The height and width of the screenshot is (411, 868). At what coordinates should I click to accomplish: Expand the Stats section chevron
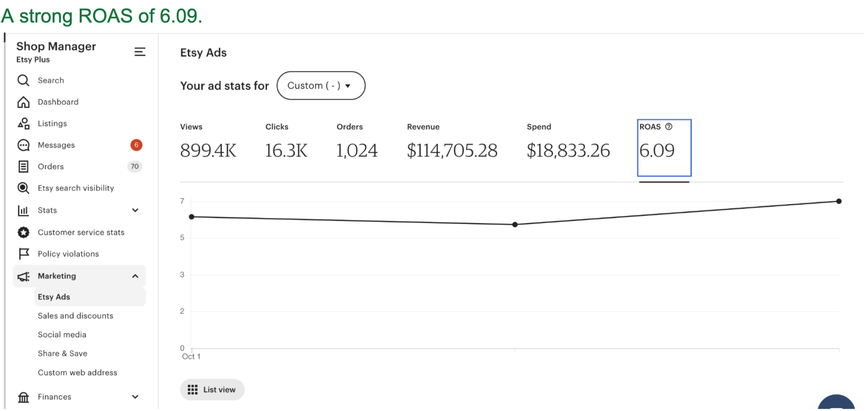point(135,210)
